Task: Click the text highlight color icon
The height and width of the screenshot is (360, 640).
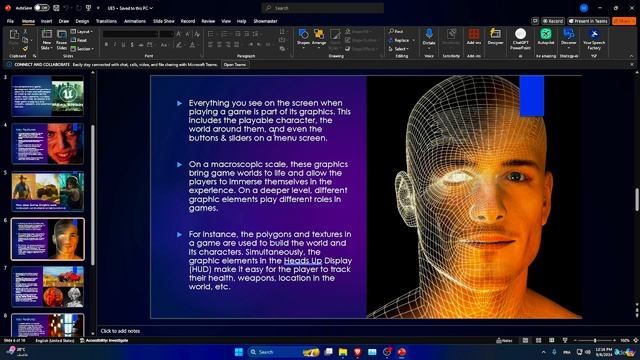Action: pyautogui.click(x=179, y=45)
